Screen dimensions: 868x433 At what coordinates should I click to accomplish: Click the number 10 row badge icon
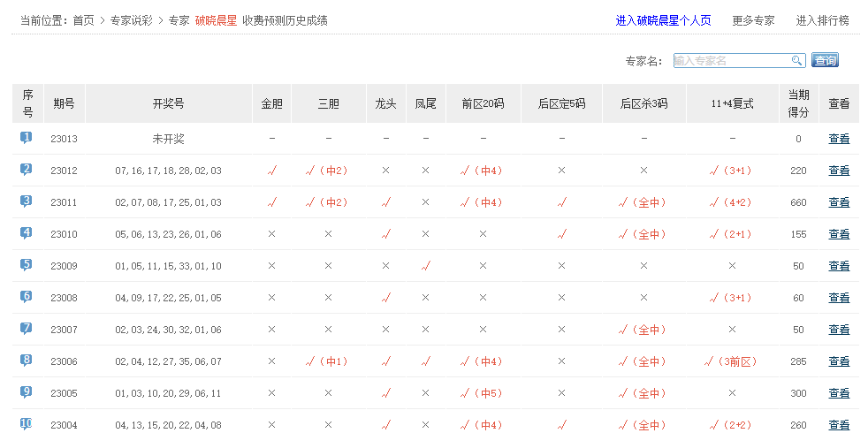(x=27, y=424)
